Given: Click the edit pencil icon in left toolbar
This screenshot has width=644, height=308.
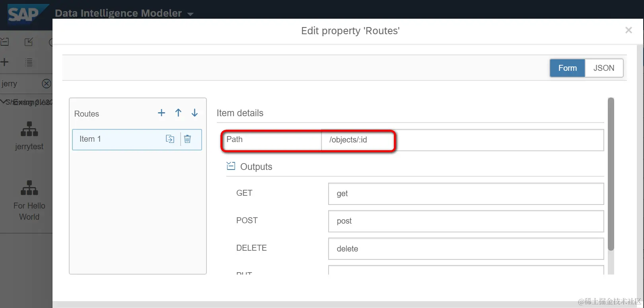Looking at the screenshot, I should click(29, 42).
